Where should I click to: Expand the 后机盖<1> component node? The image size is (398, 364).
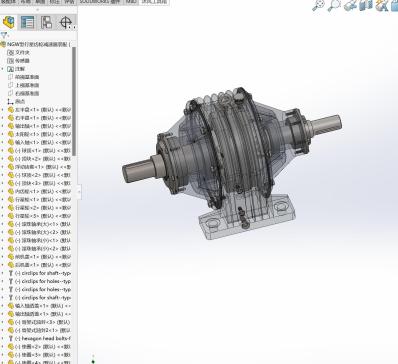[x=3, y=265]
